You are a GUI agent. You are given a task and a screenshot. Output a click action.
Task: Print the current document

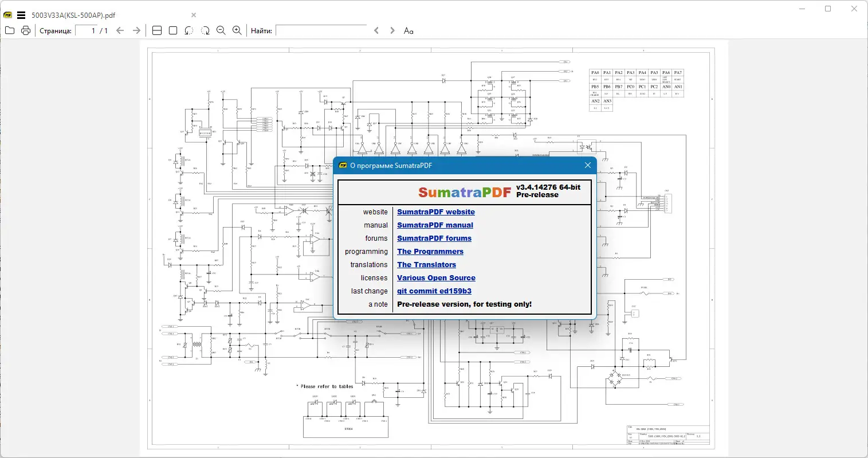tap(26, 30)
